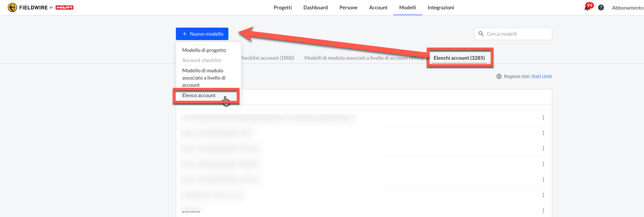The height and width of the screenshot is (217, 644).
Task: Open the three-dot menu on the second row
Action: click(543, 133)
